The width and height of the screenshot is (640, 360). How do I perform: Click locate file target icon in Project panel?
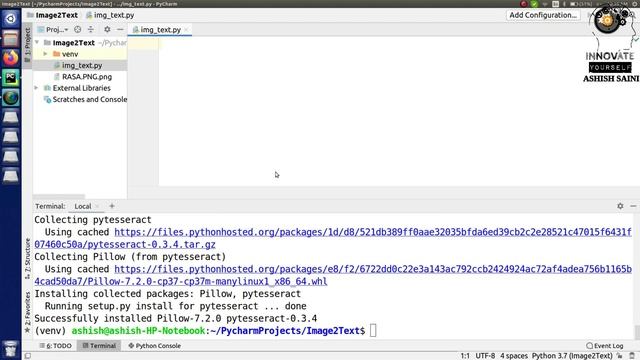78,29
